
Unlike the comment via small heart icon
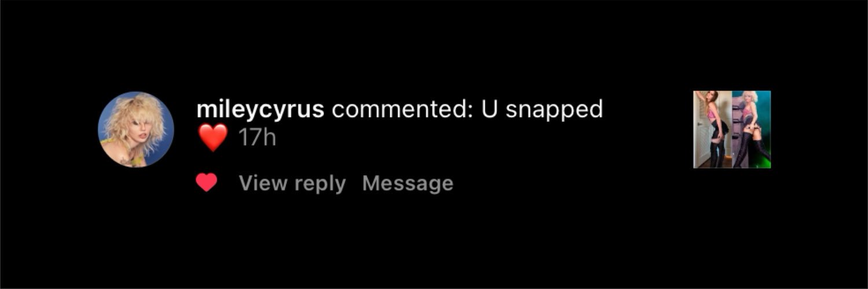[207, 183]
